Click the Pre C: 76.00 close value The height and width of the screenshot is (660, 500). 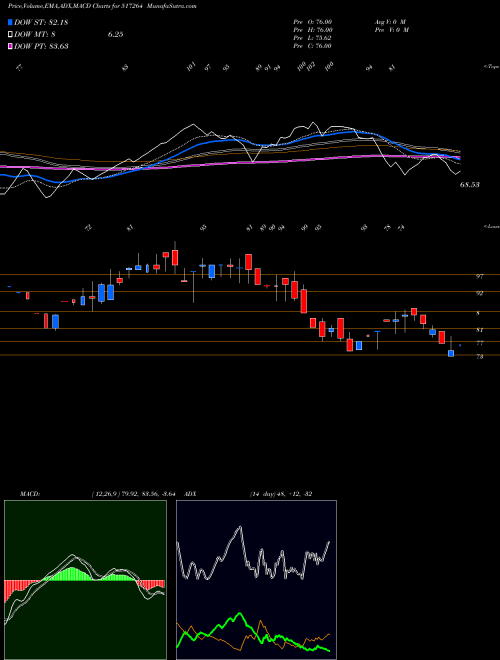313,46
